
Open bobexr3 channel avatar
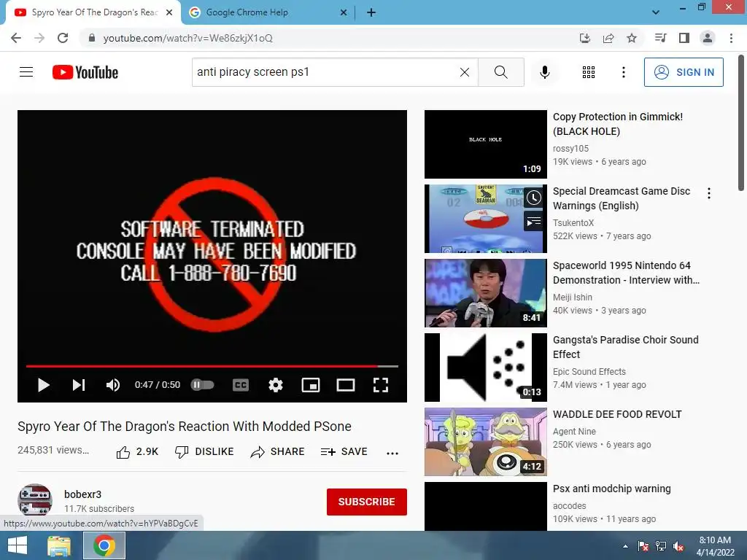(x=35, y=501)
